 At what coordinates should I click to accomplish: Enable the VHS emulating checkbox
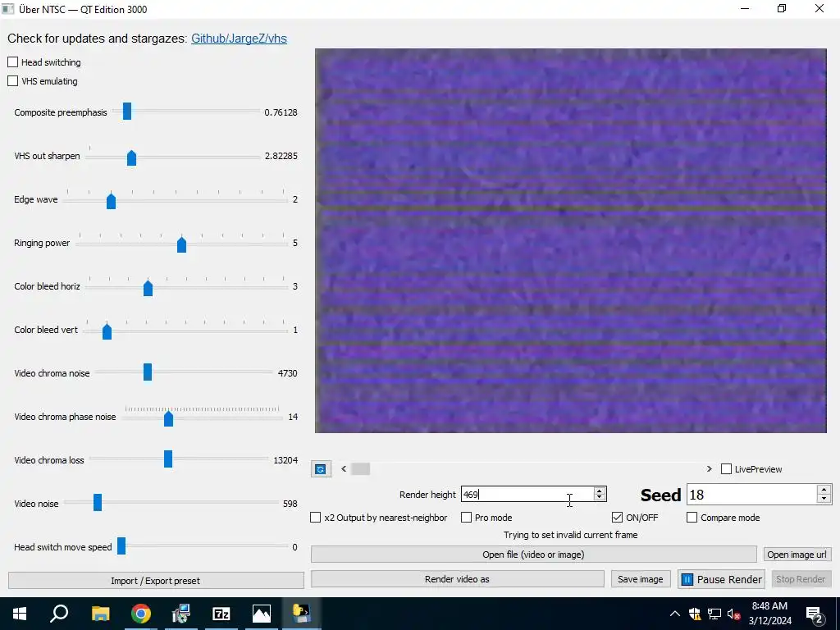tap(13, 81)
